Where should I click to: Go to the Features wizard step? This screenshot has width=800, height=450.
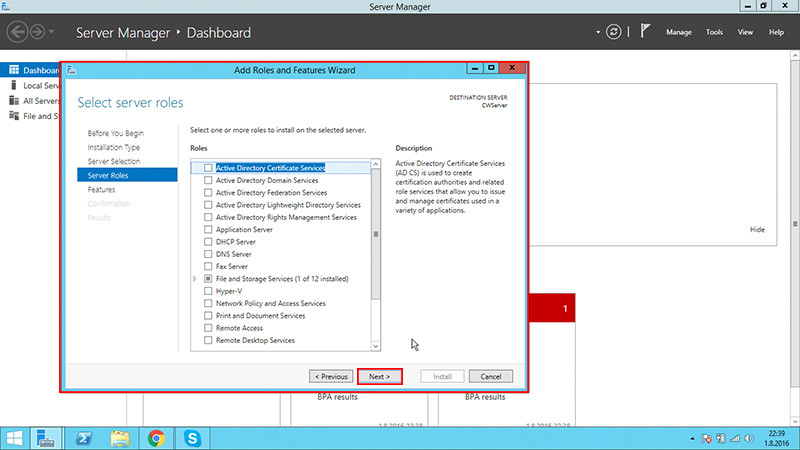pos(101,189)
